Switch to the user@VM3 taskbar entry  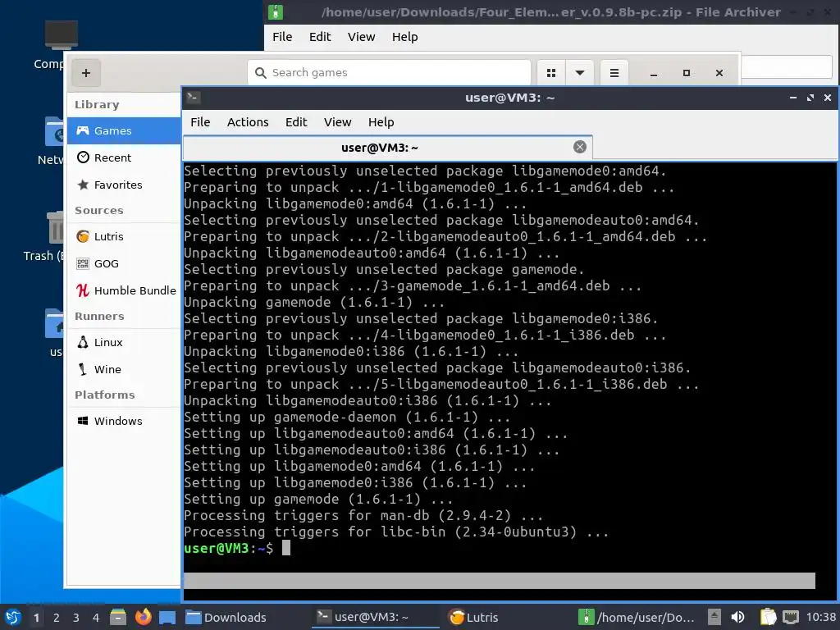pos(375,617)
